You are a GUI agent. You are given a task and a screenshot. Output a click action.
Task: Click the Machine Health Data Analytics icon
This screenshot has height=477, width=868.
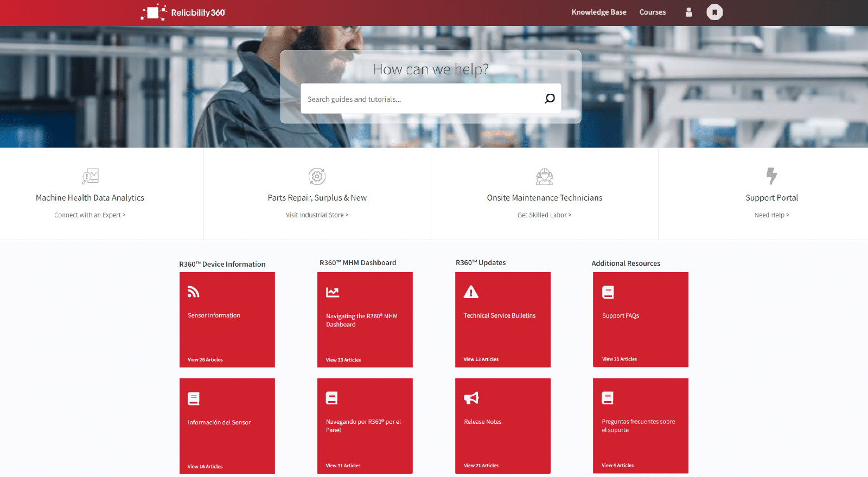(x=90, y=176)
